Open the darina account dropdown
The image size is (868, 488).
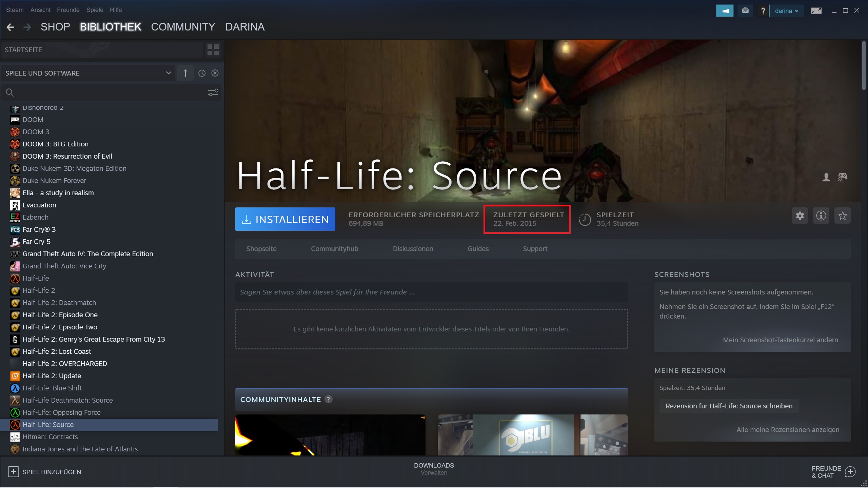click(786, 11)
